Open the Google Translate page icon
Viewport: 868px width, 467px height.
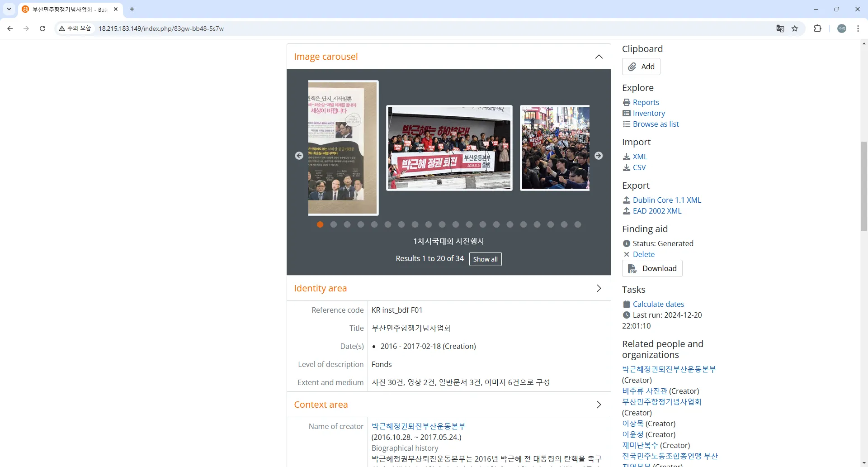(x=780, y=29)
